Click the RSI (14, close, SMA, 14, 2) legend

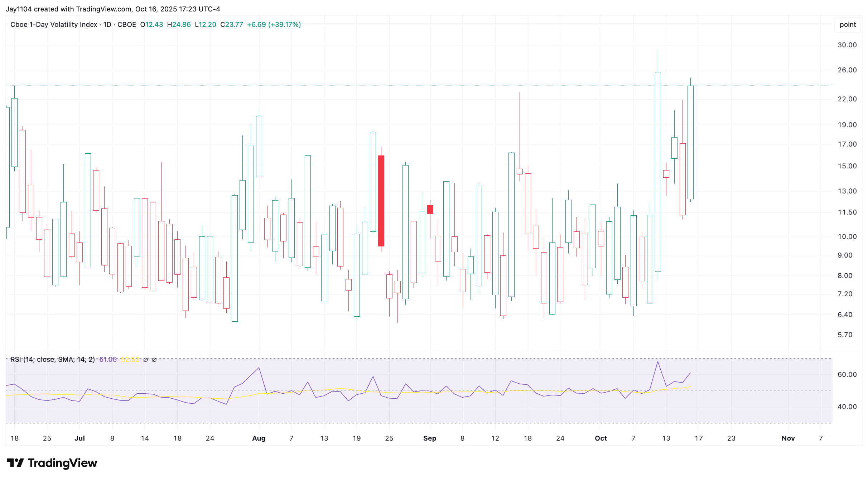click(x=52, y=359)
